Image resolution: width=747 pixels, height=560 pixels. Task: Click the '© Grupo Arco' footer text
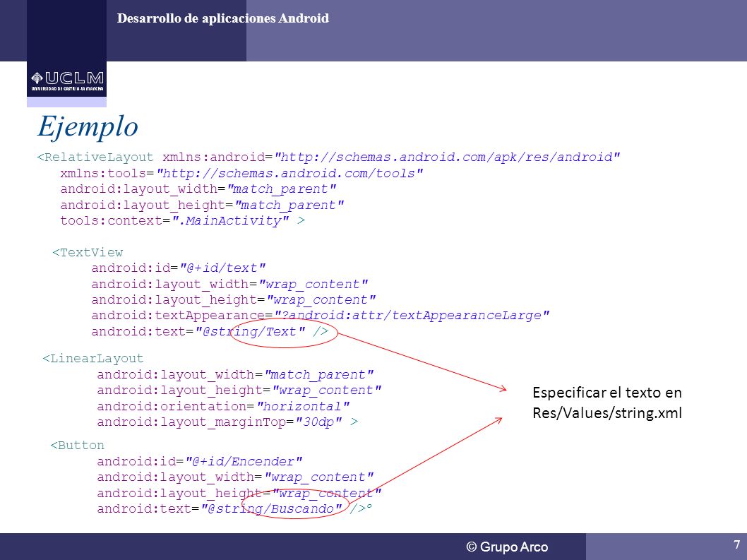pos(507,547)
